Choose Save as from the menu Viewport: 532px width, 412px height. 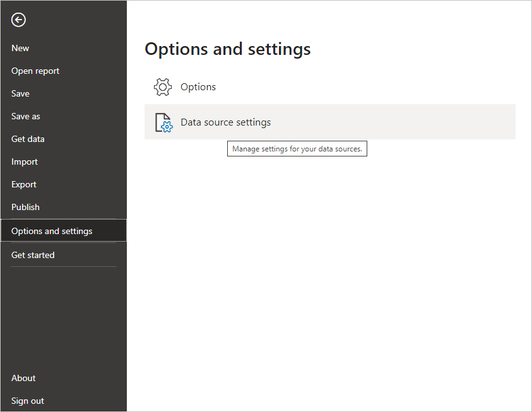click(25, 115)
